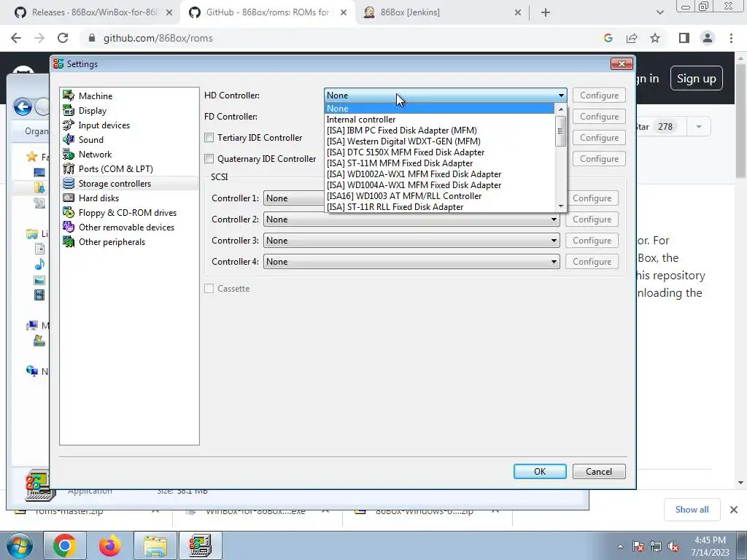Pick WD1003 AT MFM/RLL Controller
Image resolution: width=747 pixels, height=560 pixels.
[x=439, y=196]
